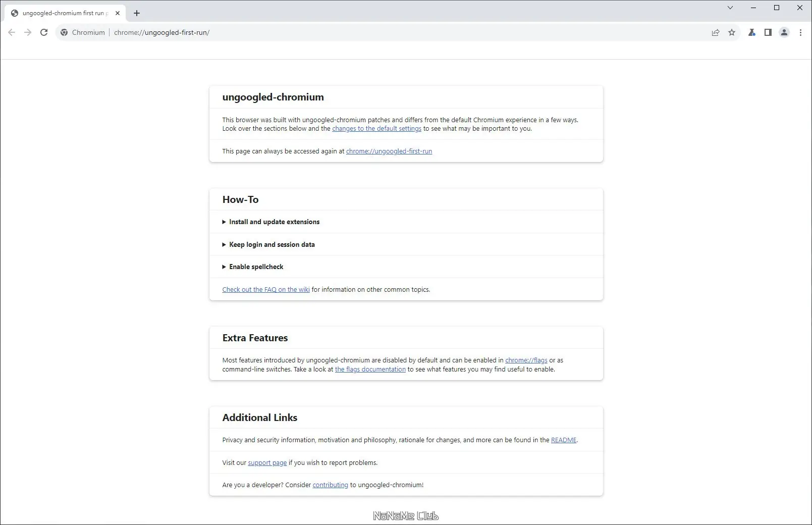Open the tab search dropdown arrow

tap(730, 8)
